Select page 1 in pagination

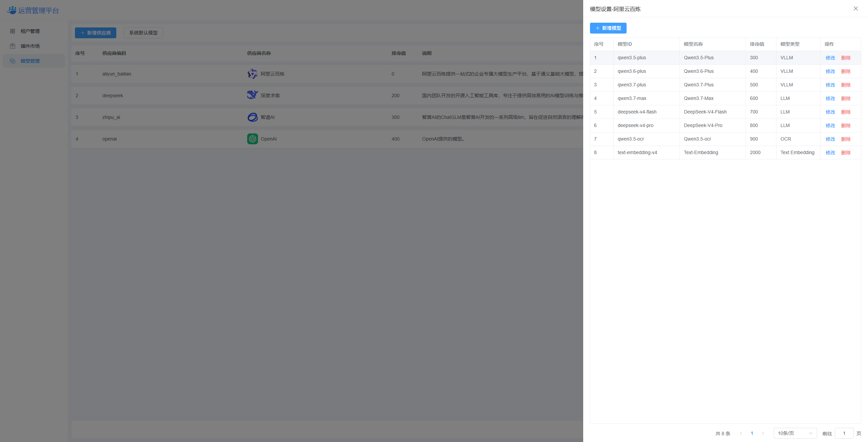click(x=752, y=433)
